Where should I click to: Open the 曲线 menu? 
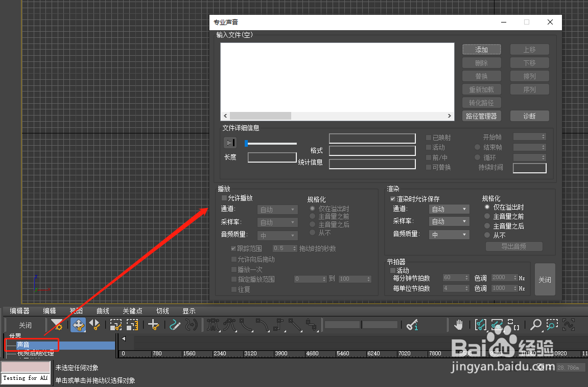103,311
